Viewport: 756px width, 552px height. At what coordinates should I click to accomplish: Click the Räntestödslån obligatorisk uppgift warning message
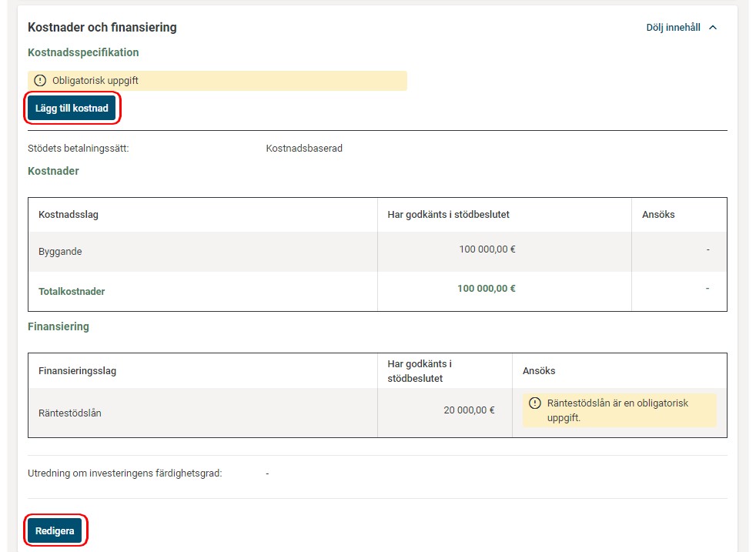pos(617,410)
